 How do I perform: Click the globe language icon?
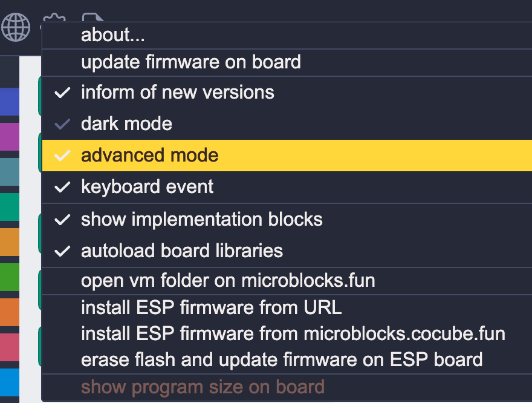[16, 27]
